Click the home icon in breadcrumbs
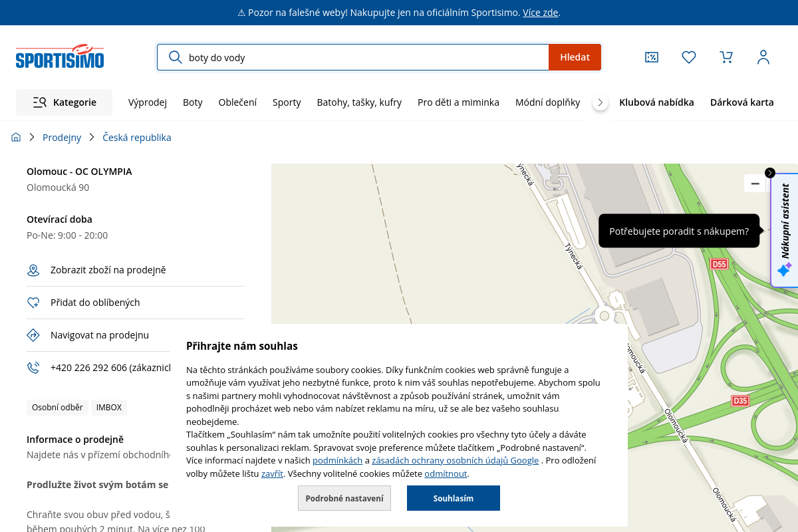 tap(16, 138)
